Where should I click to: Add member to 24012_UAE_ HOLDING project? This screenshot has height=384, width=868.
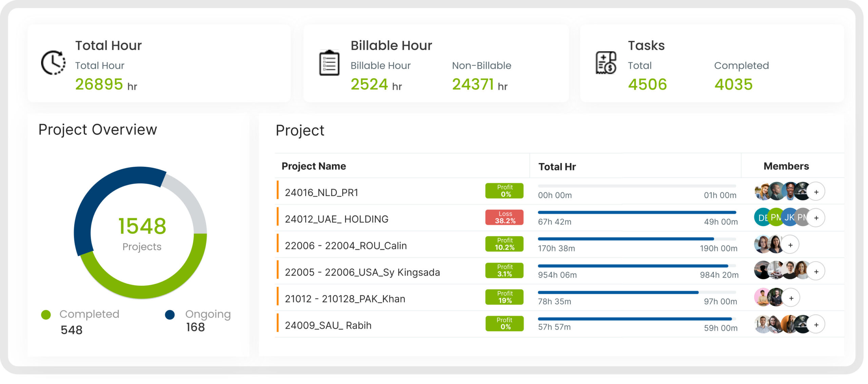coord(816,218)
